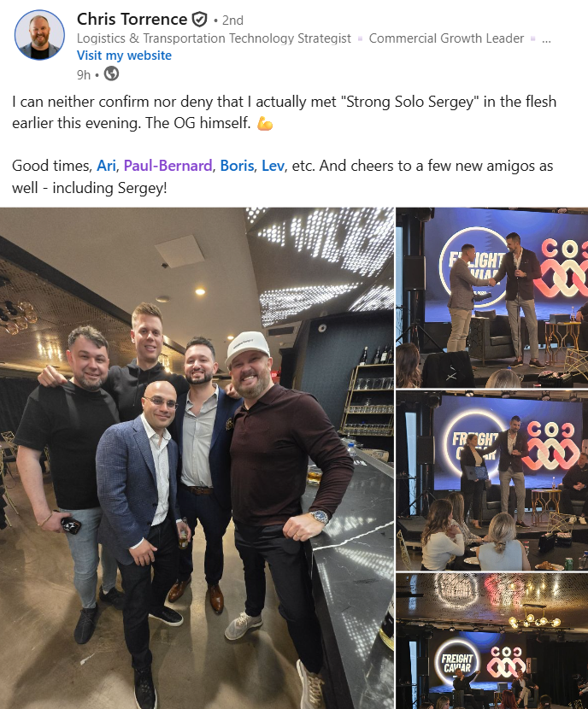This screenshot has height=709, width=588.
Task: Click the 2nd degree connection label
Action: (232, 21)
